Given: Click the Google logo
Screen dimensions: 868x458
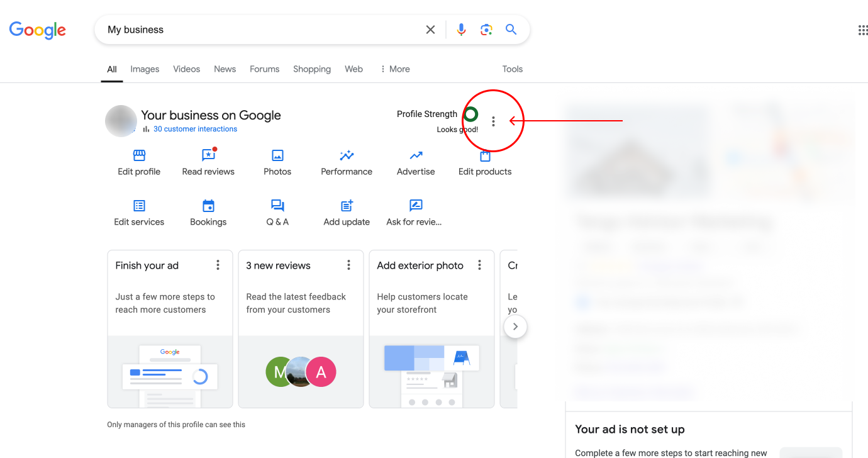Looking at the screenshot, I should (x=38, y=30).
